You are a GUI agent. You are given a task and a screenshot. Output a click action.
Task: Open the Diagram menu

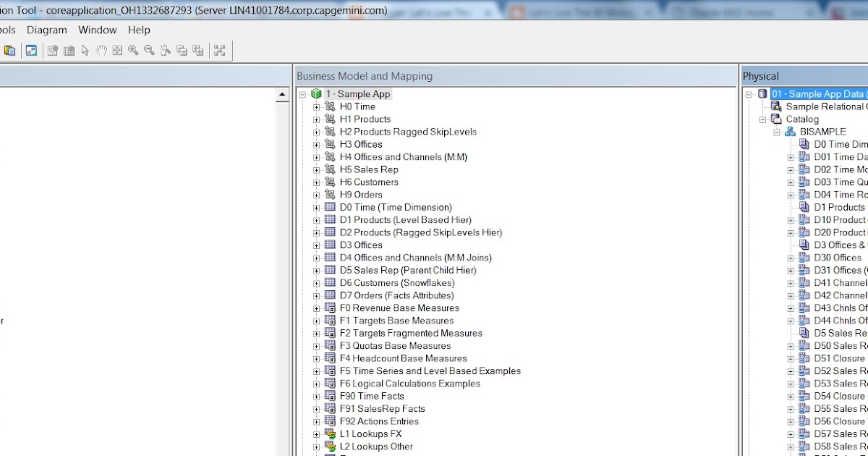point(46,30)
